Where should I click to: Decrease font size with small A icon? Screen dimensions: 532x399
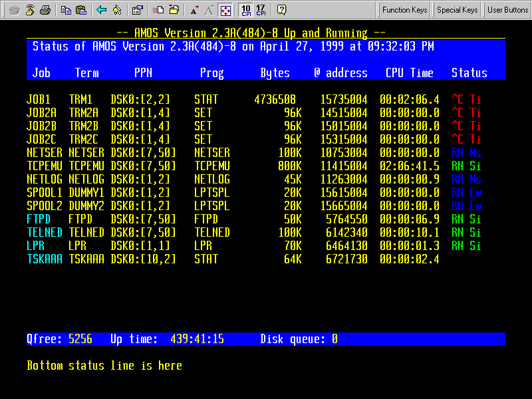click(194, 10)
